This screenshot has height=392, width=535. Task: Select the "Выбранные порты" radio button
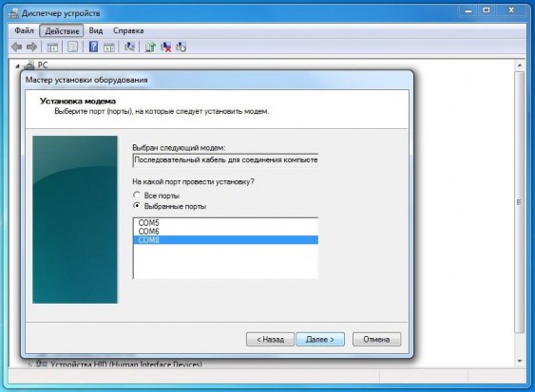coord(137,206)
